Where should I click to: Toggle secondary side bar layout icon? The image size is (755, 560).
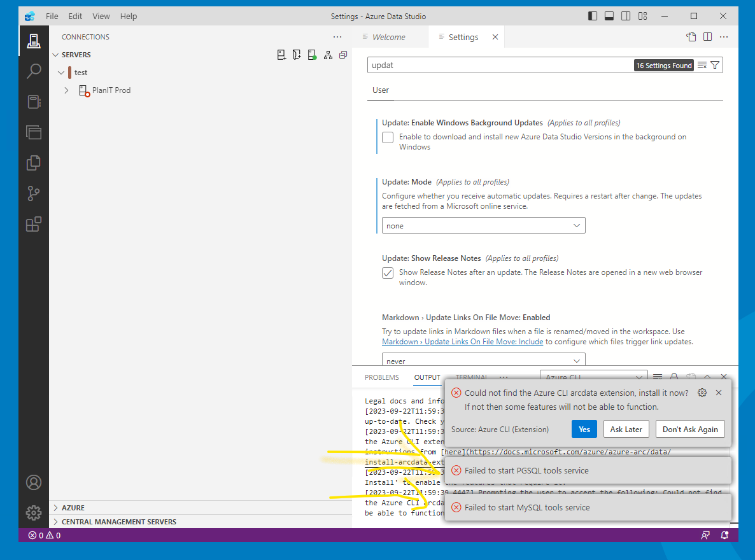point(626,17)
